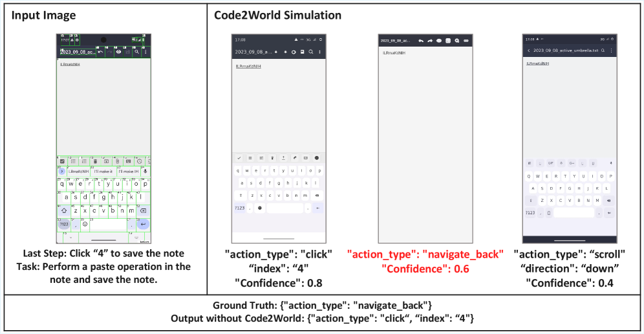Tap the emoji face key on Input Image keyboard
The width and height of the screenshot is (644, 334).
(x=85, y=224)
